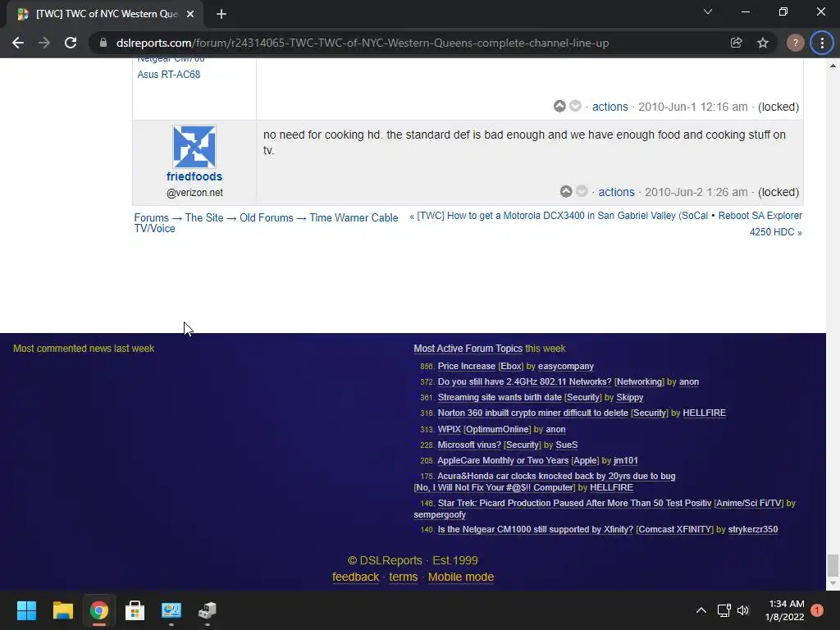View user strykerzr350 profile
This screenshot has height=630, width=840.
pyautogui.click(x=753, y=529)
